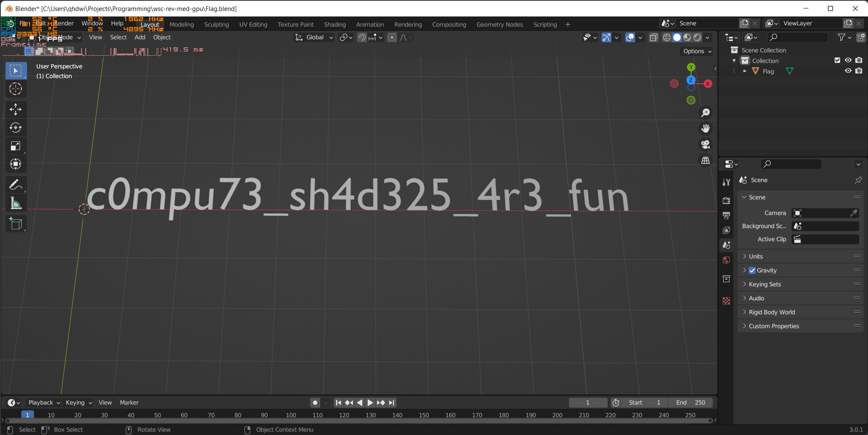The image size is (868, 435).
Task: Toggle snapping magnet
Action: click(362, 38)
